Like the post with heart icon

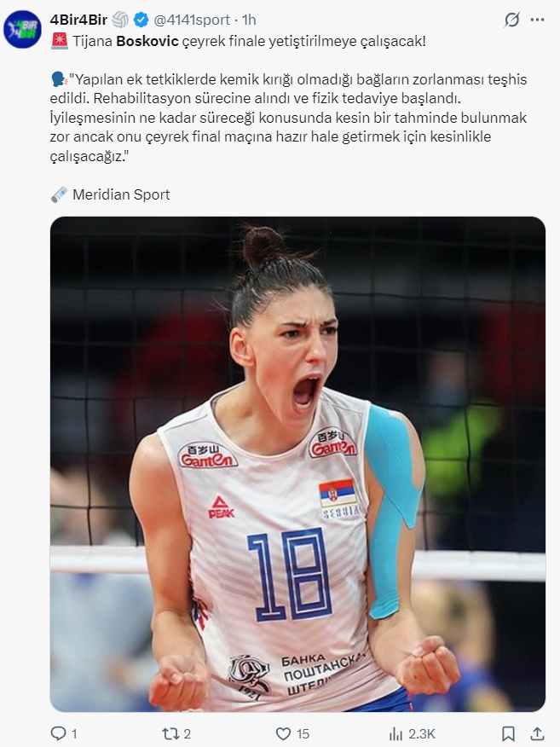coord(283,733)
